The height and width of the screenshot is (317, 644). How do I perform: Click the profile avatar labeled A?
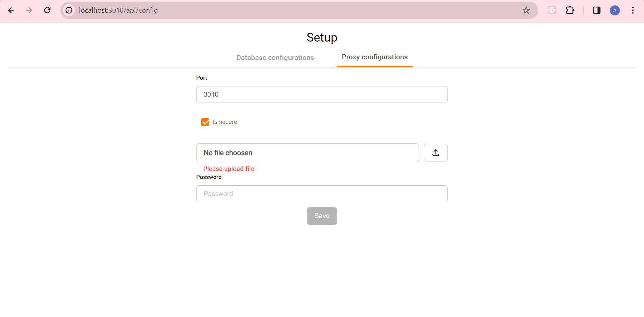(615, 10)
